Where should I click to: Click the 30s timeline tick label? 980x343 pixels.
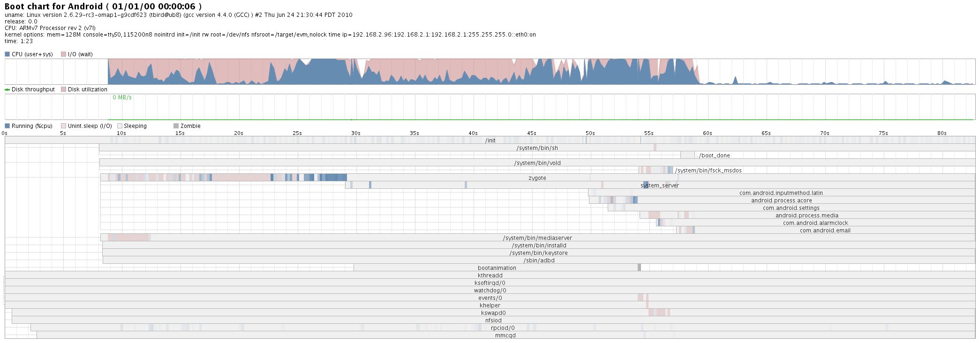356,133
